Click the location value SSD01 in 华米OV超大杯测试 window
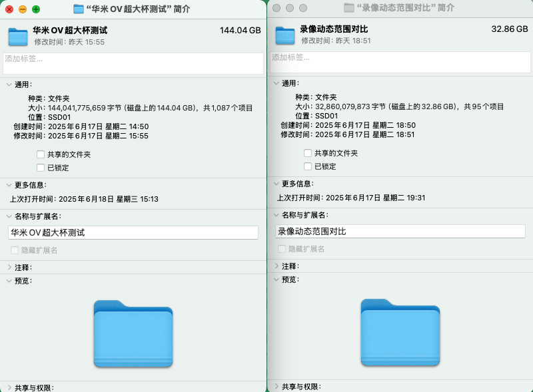 [x=59, y=117]
